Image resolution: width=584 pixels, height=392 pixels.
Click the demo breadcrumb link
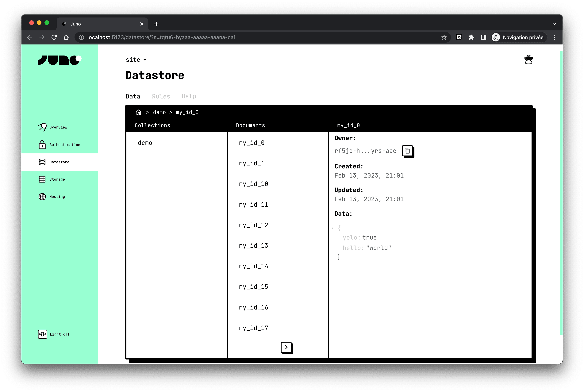(x=159, y=112)
